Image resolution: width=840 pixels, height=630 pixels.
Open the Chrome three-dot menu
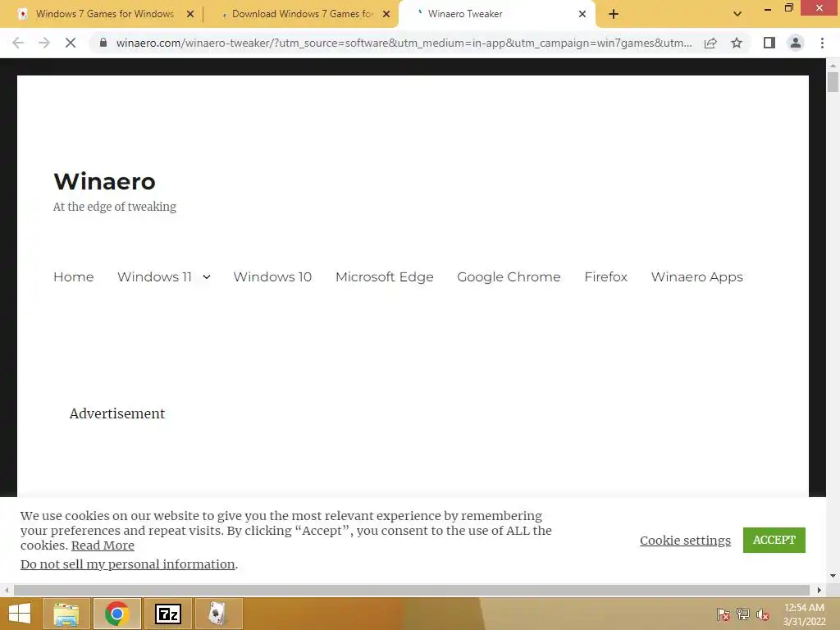pos(822,43)
